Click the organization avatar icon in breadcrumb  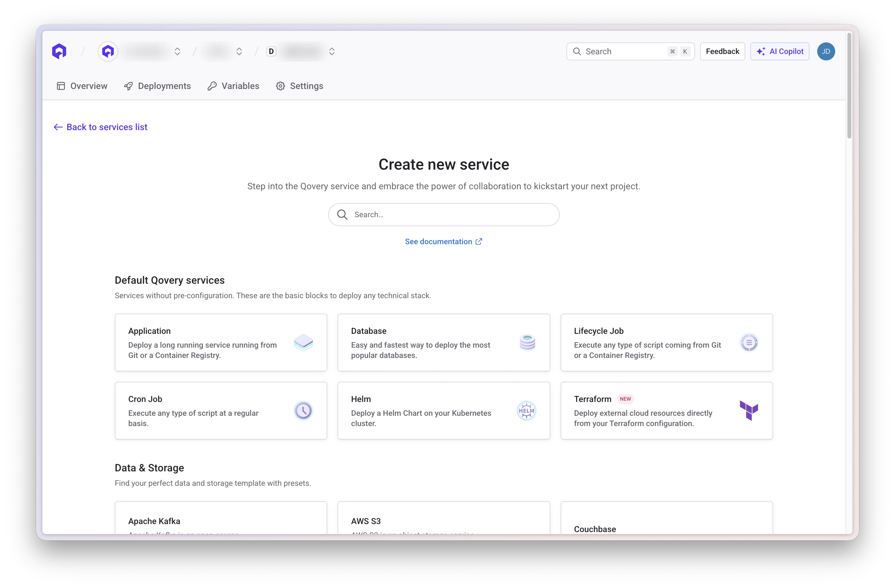(108, 51)
